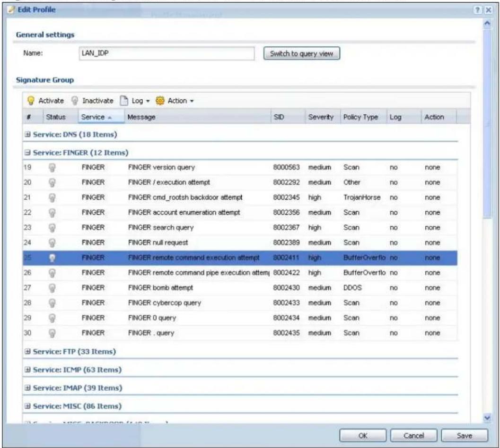
Task: Select the FINGER cybercop query message
Action: (x=165, y=303)
